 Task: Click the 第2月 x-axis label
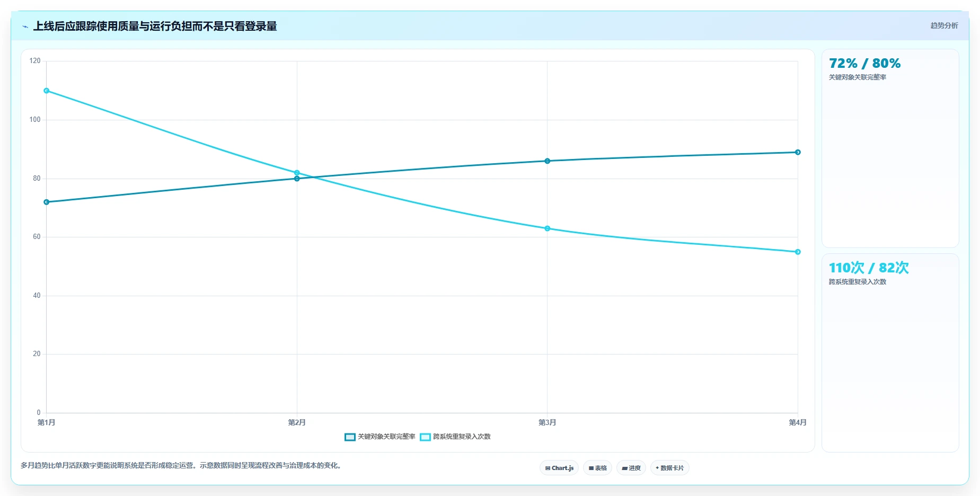point(297,422)
